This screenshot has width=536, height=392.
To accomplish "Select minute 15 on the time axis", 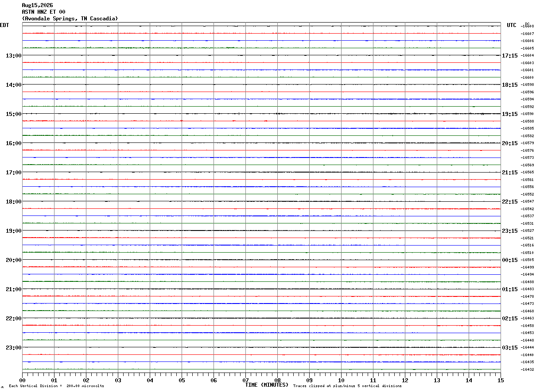I will (501, 380).
